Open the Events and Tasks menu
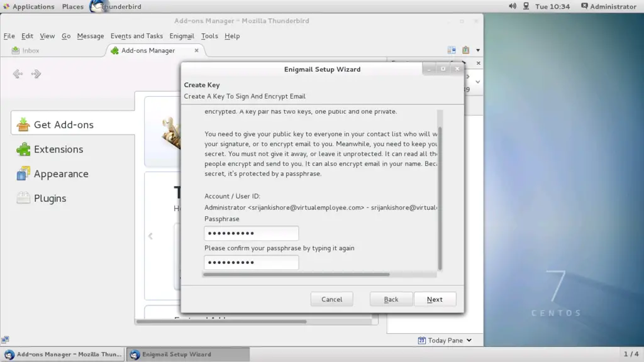 click(x=136, y=36)
